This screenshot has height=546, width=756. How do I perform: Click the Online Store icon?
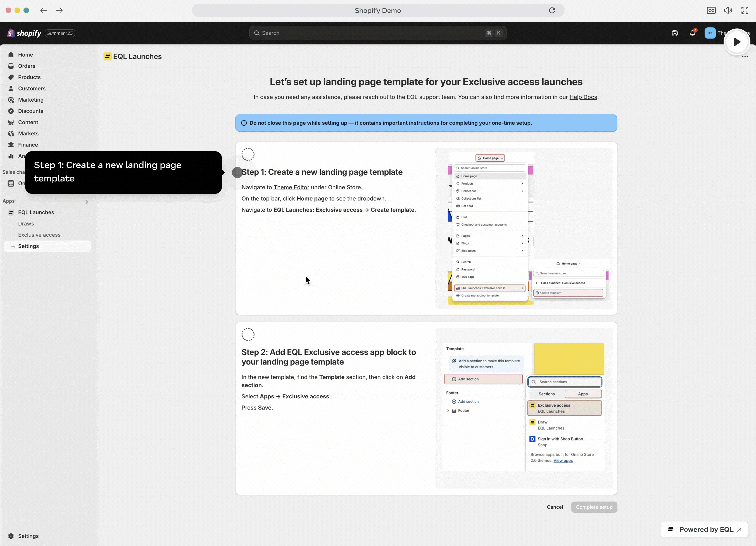click(x=11, y=184)
